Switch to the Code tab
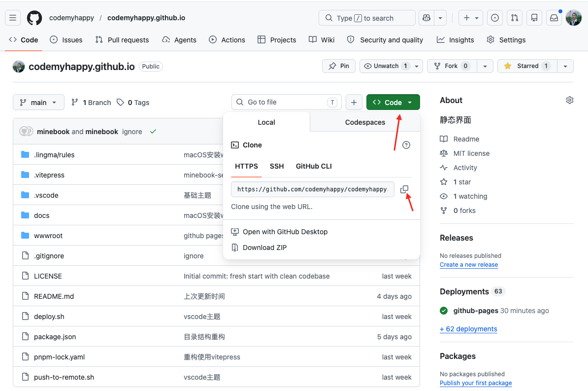Image resolution: width=588 pixels, height=391 pixels. pyautogui.click(x=24, y=40)
